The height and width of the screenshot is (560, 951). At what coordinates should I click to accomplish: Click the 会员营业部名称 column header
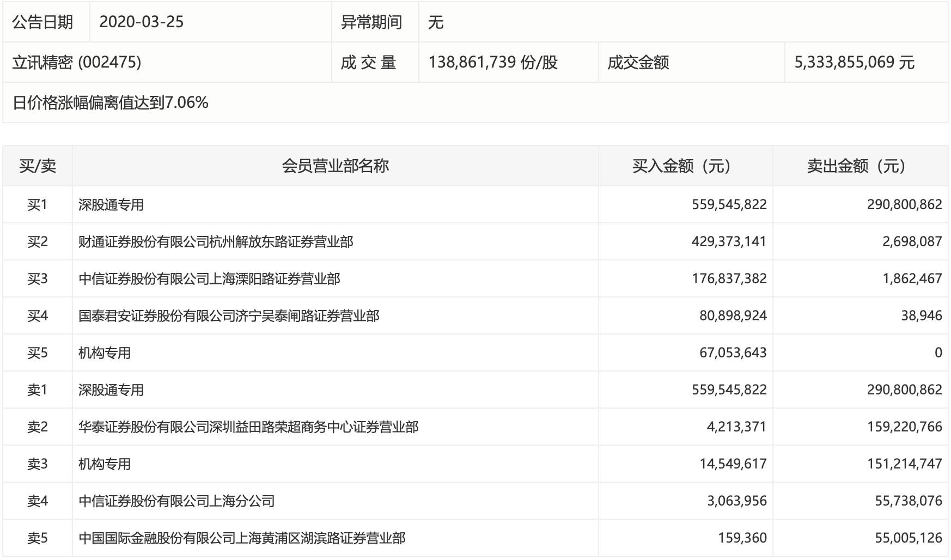click(336, 166)
